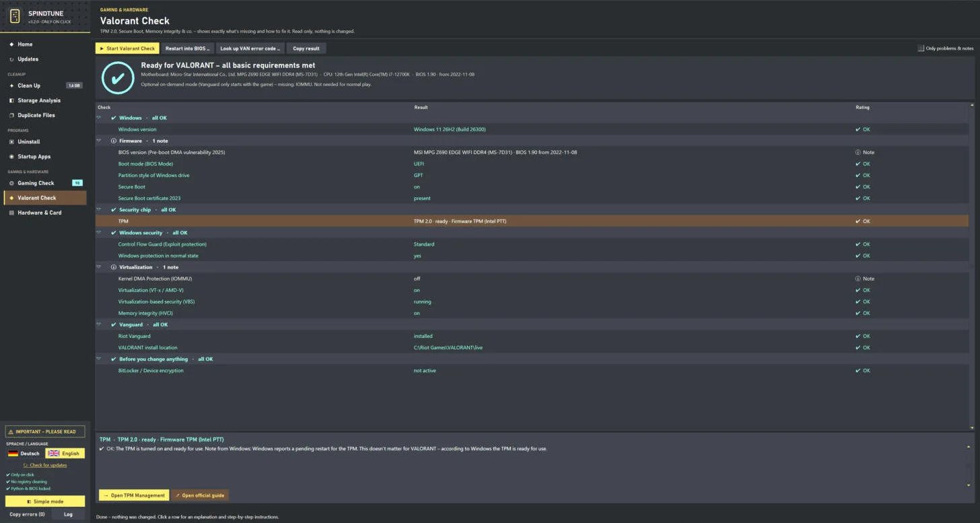The image size is (980, 523).
Task: Open the Clean Up sidebar icon
Action: click(x=11, y=85)
